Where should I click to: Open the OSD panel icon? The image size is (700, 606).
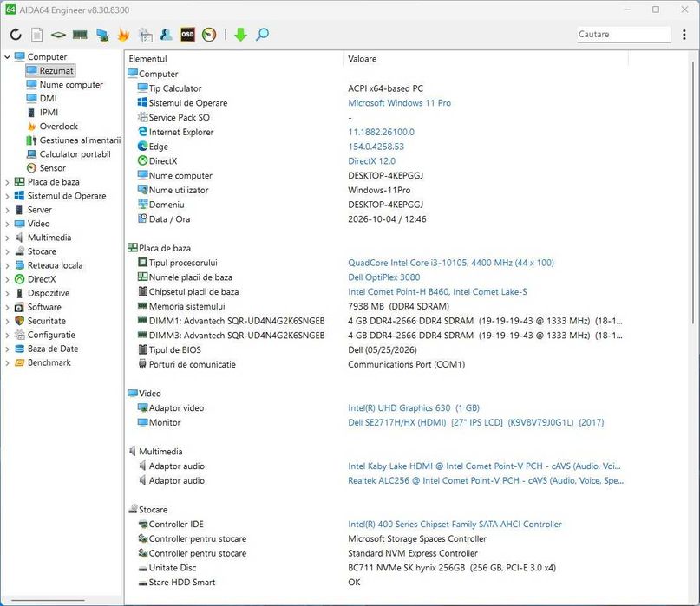(187, 35)
